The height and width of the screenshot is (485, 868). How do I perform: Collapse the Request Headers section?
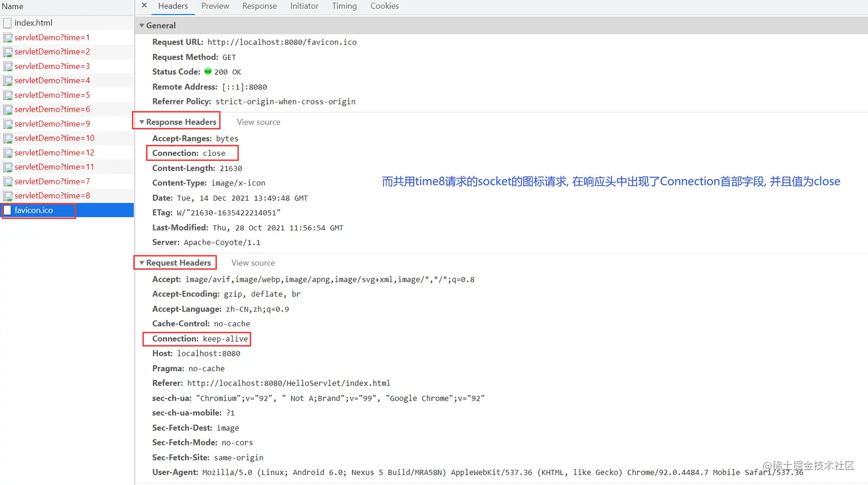(x=142, y=263)
